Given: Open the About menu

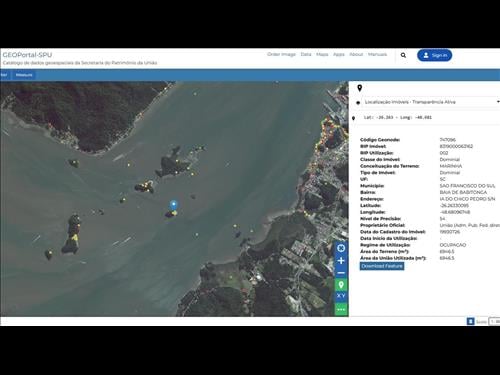Looking at the screenshot, I should coord(356,54).
